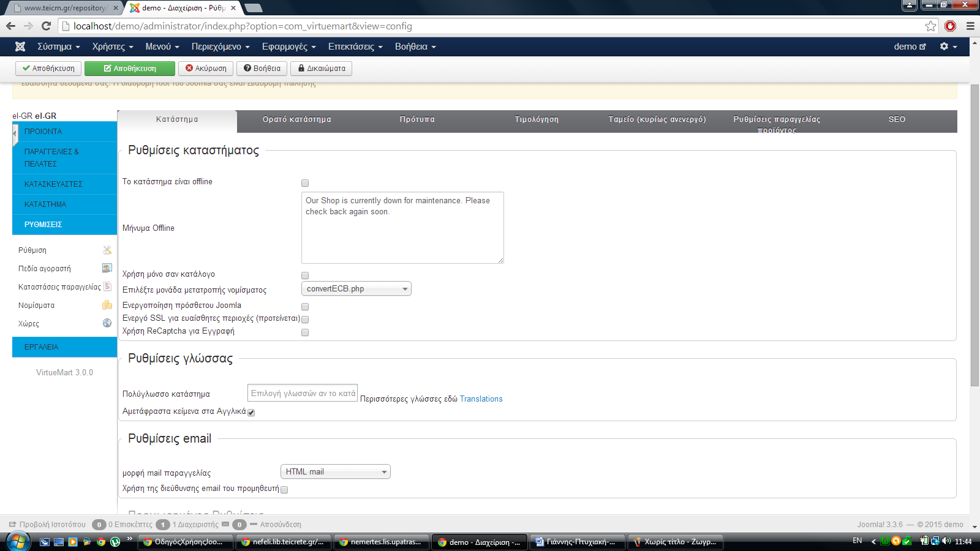Screen dimensions: 980x551
Task: Click the Ακύρωση button
Action: pos(206,68)
